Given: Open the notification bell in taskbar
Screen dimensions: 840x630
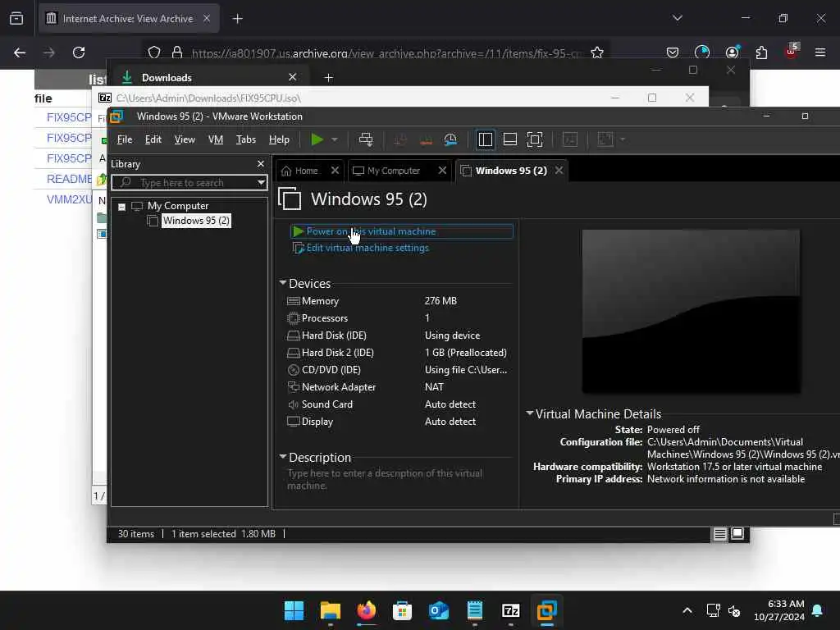Looking at the screenshot, I should coord(818,610).
